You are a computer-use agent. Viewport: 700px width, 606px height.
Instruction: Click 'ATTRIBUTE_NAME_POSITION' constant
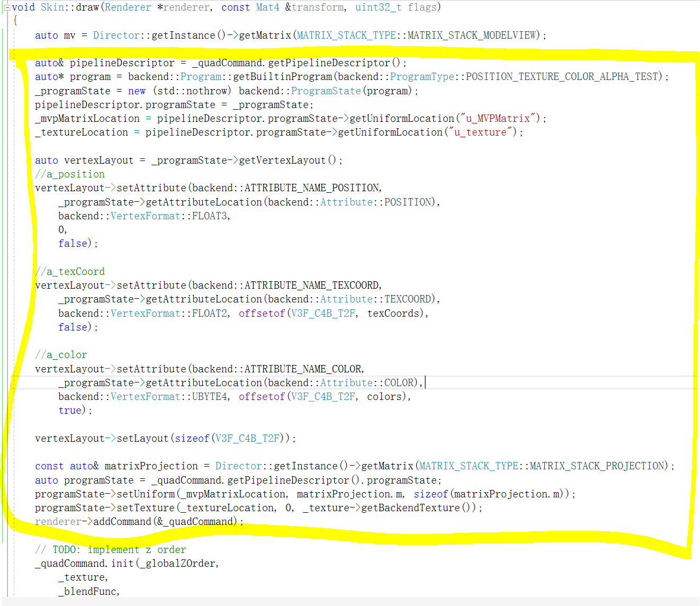pyautogui.click(x=312, y=188)
